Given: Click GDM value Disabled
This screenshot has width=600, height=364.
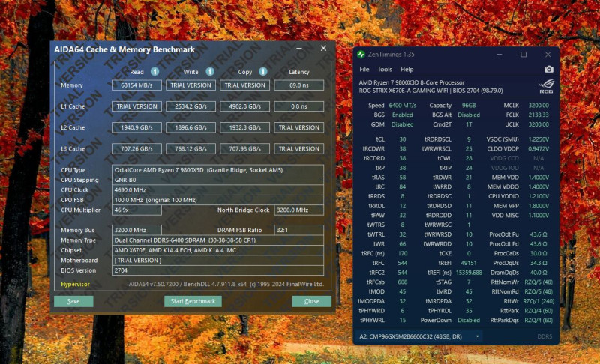Looking at the screenshot, I should [402, 124].
